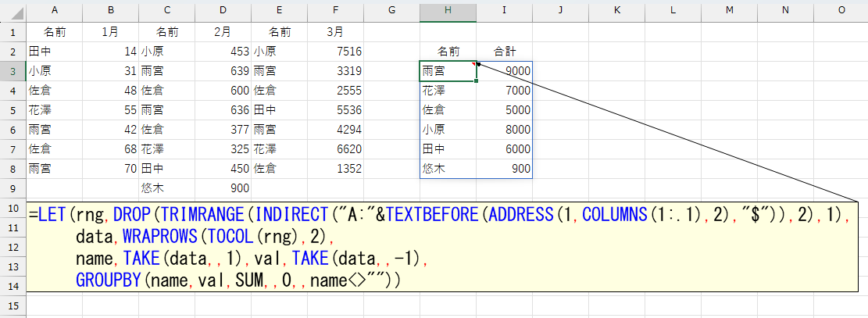Viewport: 868px width, 318px height.
Task: Select cell A2 containing 田中
Action: click(54, 52)
